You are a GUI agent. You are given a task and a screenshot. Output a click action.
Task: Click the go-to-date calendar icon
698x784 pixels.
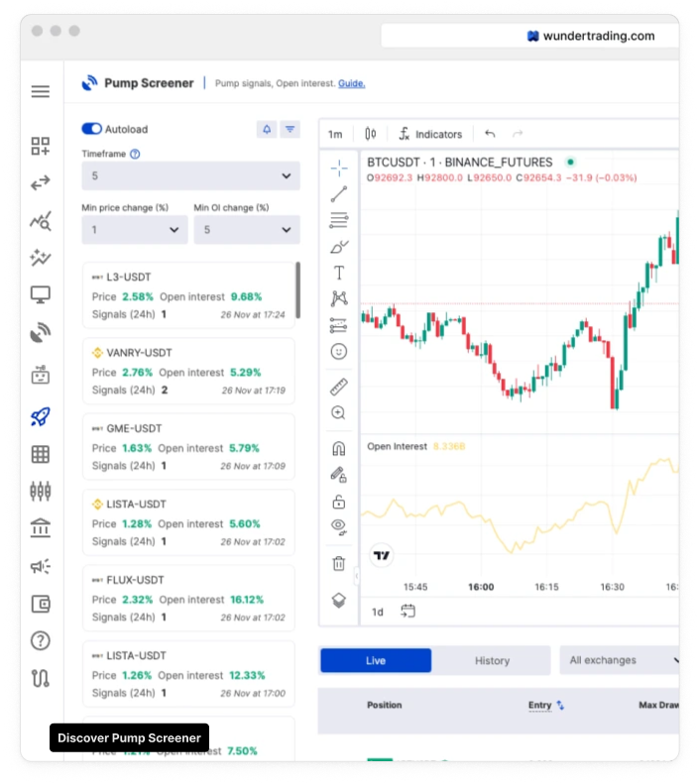click(x=408, y=611)
